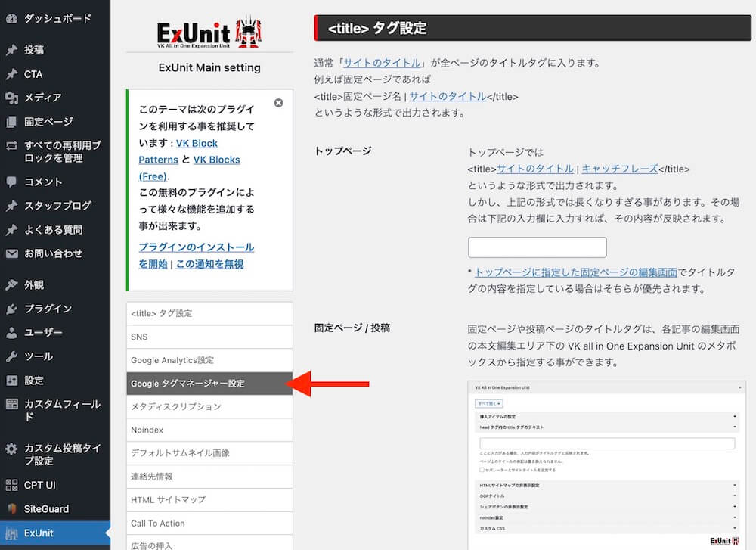Viewport: 756px width, 550px height.
Task: Click the ExUnit robot icon in sidebar
Action: (x=11, y=533)
